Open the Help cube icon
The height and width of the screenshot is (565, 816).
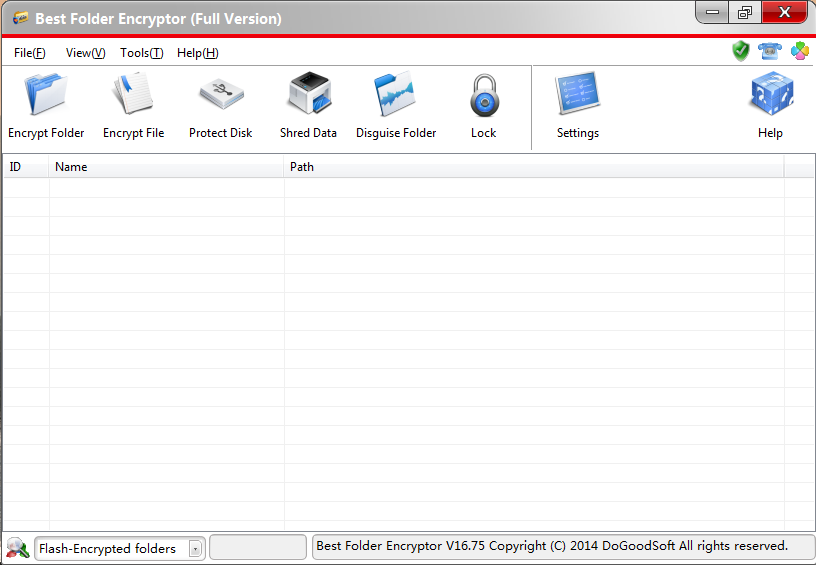(x=772, y=94)
